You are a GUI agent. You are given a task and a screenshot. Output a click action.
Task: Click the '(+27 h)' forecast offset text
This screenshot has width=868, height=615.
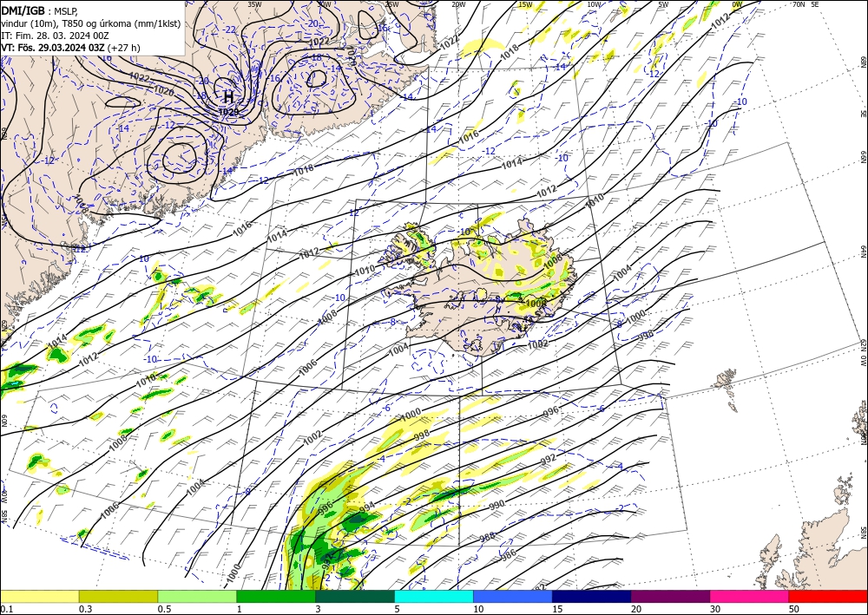point(123,48)
